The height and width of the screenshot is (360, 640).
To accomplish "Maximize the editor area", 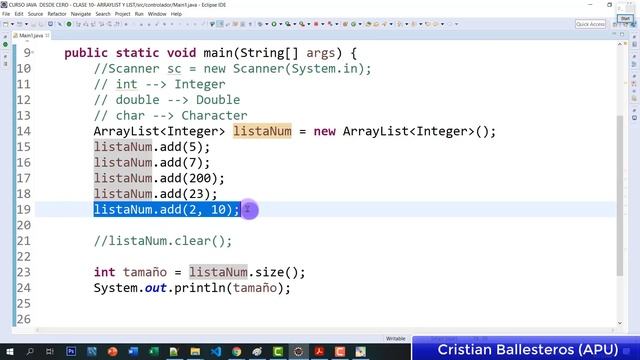I will coord(622,34).
